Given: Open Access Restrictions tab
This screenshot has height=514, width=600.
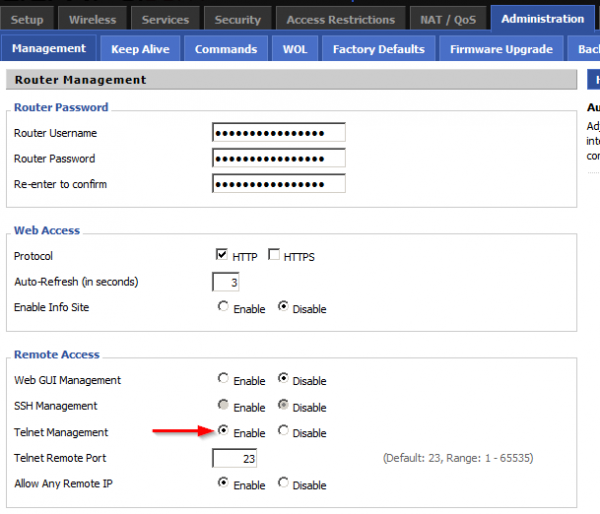Looking at the screenshot, I should tap(341, 19).
